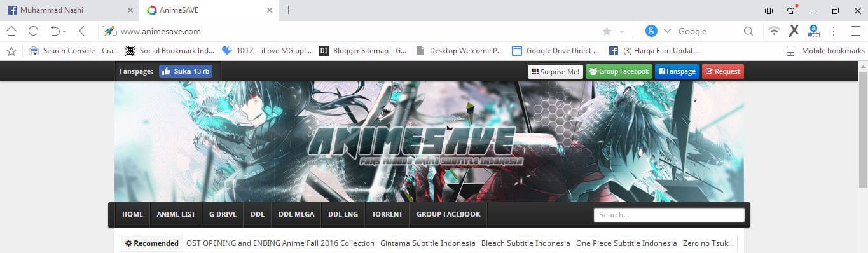Select DDL MEGA in navigation

point(296,214)
